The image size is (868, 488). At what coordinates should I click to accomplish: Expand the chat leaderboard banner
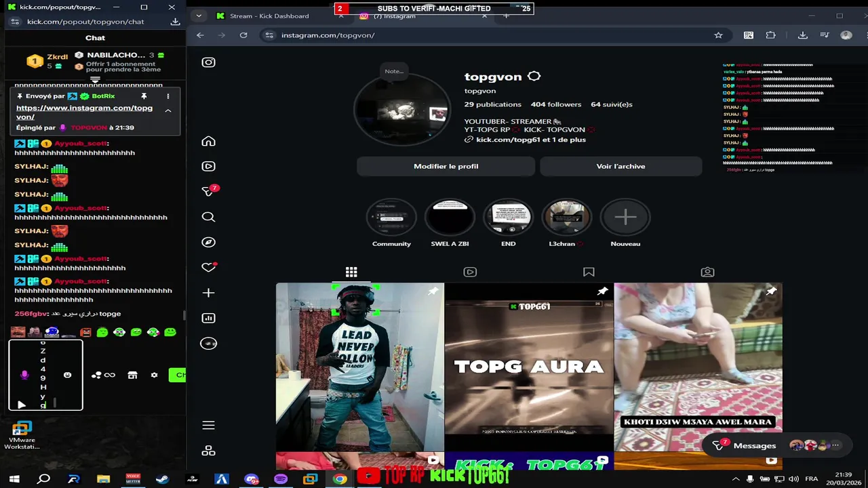pyautogui.click(x=95, y=80)
